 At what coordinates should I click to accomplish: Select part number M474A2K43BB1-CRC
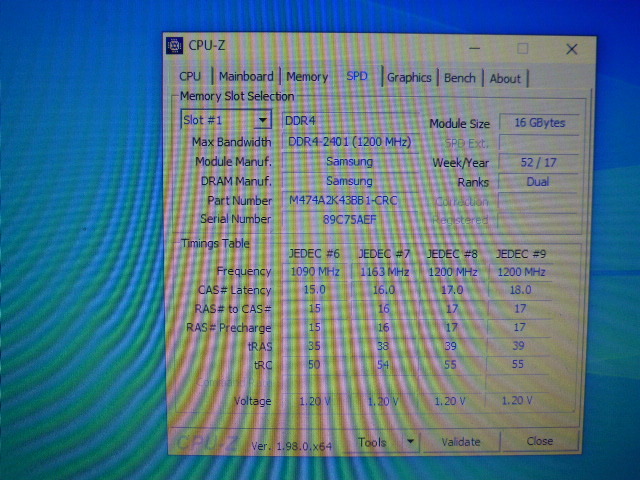(x=349, y=200)
